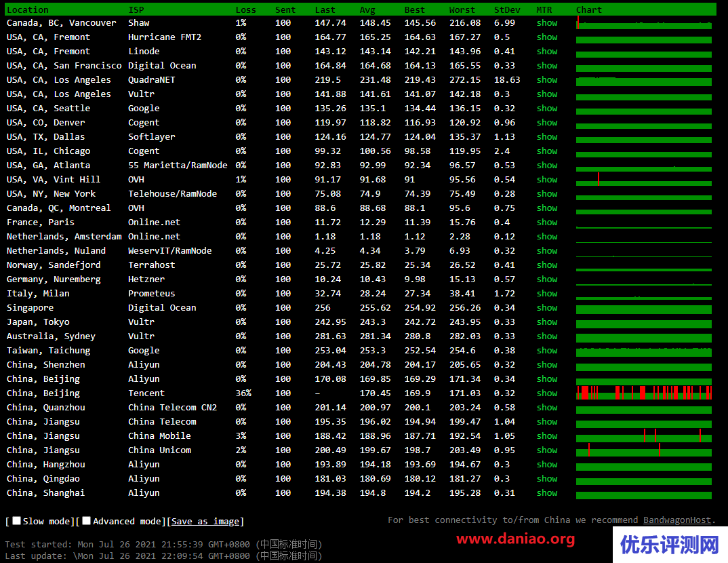Click the ISP column header
The width and height of the screenshot is (728, 563).
(136, 9)
